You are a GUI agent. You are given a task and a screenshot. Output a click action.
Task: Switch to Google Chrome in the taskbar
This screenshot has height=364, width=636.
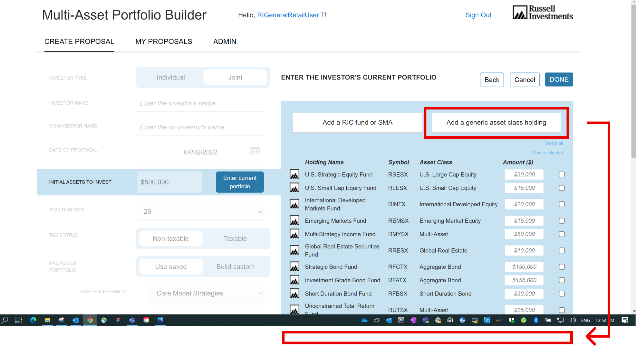[90, 320]
